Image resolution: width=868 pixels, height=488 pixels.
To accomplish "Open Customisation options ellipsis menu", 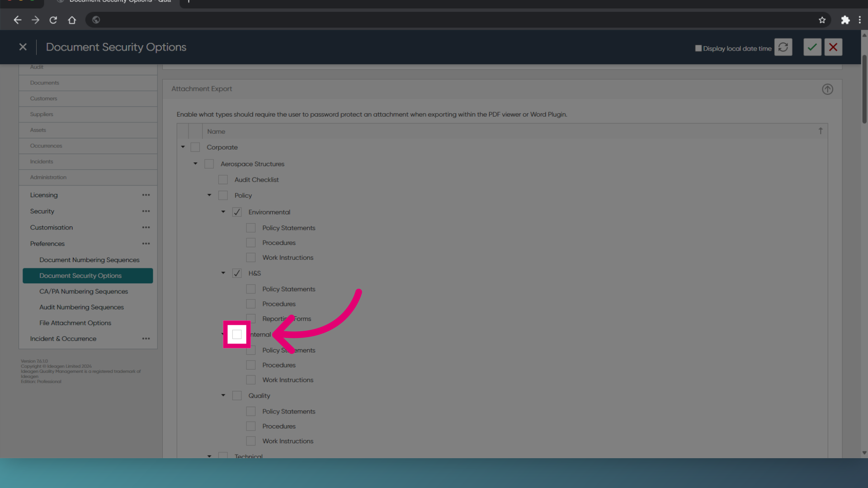I will 146,228.
